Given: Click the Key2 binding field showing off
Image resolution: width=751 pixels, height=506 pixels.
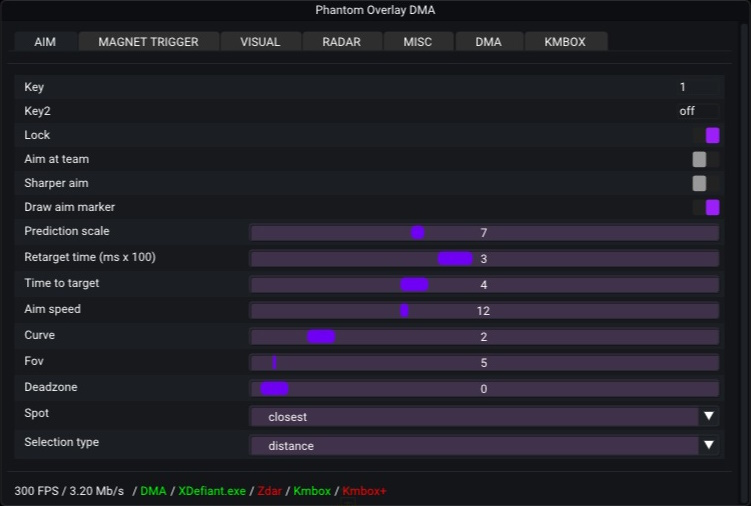Looking at the screenshot, I should (698, 111).
